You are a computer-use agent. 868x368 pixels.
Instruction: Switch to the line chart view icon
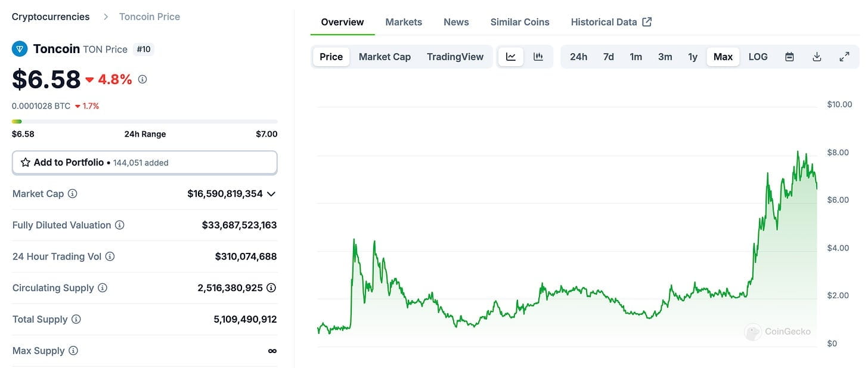(x=511, y=57)
